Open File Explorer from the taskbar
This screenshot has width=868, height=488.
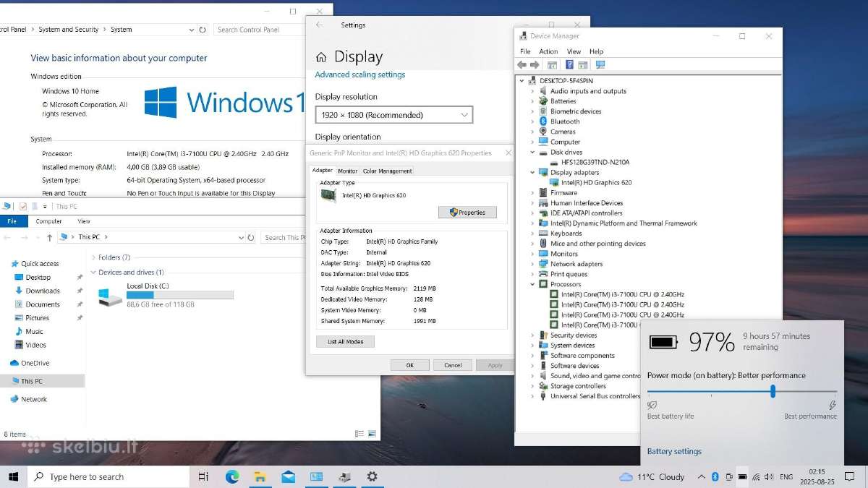[260, 476]
